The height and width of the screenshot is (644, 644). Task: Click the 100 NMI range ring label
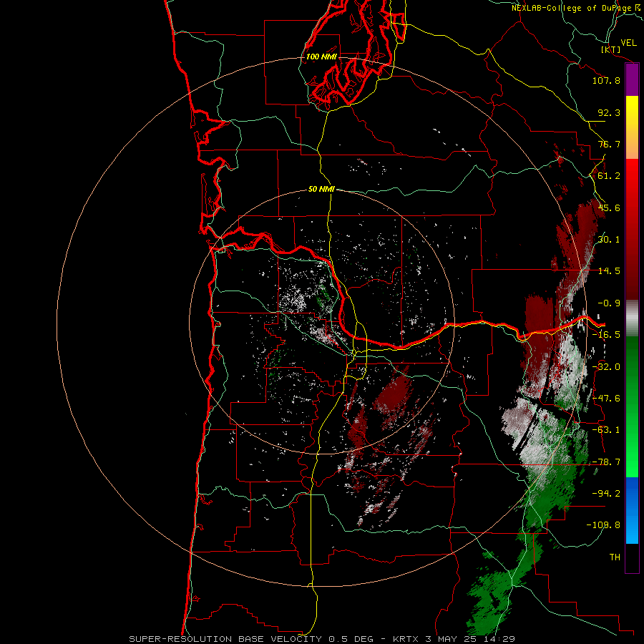pos(321,57)
